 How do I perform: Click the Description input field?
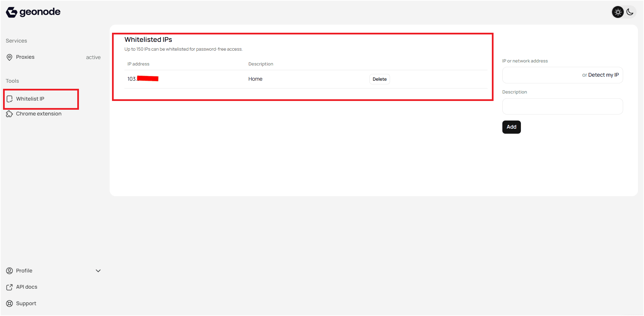pos(562,106)
